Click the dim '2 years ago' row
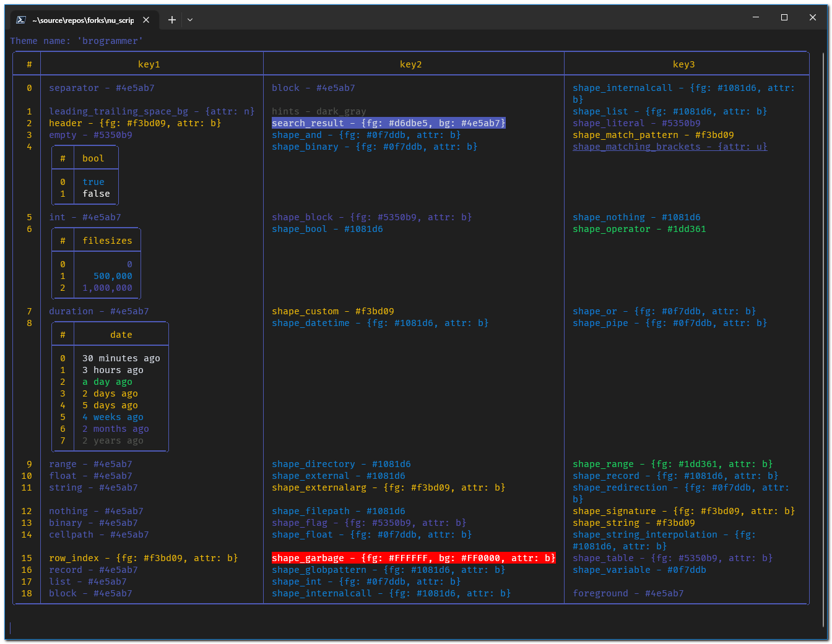Viewport: 832px width, 644px height. click(x=113, y=440)
